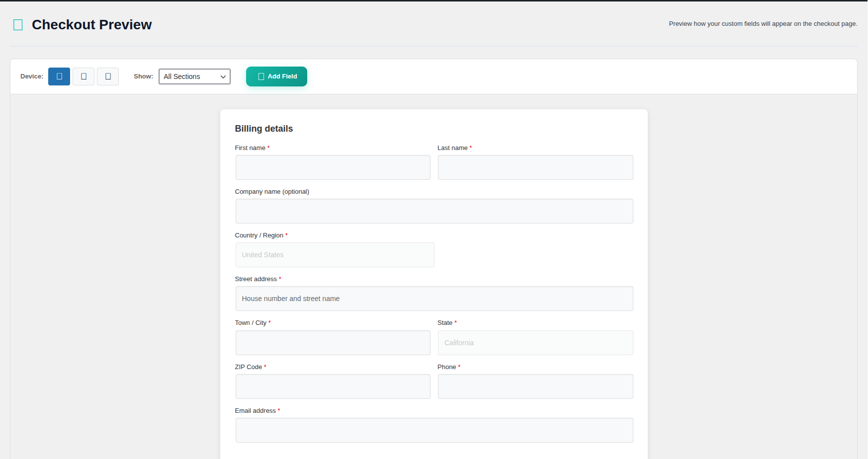Screen dimensions: 868x459
Task: Click the Billing details section heading
Action: (x=263, y=128)
